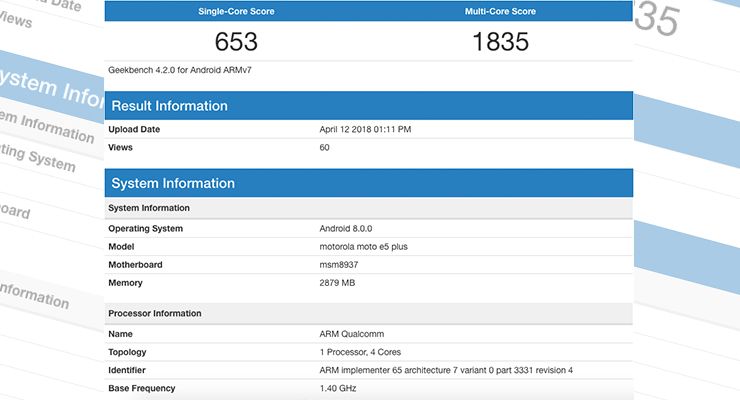Select the ARM implementer 65 identifier text
740x400 pixels.
click(445, 371)
